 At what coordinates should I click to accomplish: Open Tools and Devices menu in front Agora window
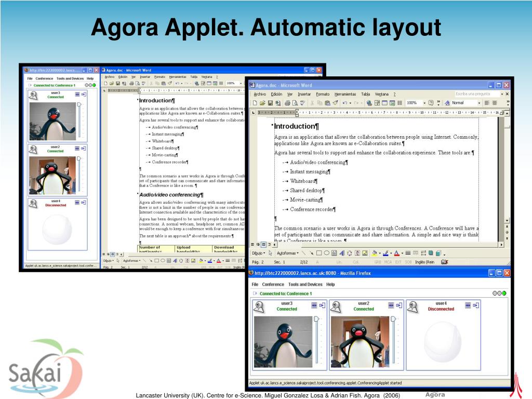point(305,284)
